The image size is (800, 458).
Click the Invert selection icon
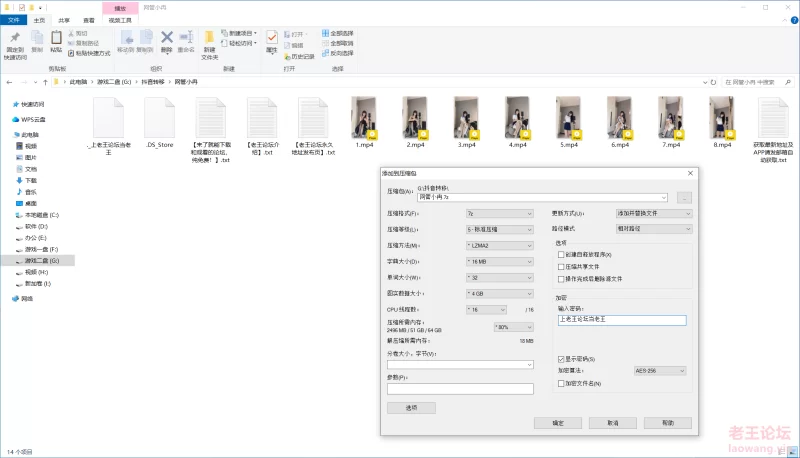point(326,53)
